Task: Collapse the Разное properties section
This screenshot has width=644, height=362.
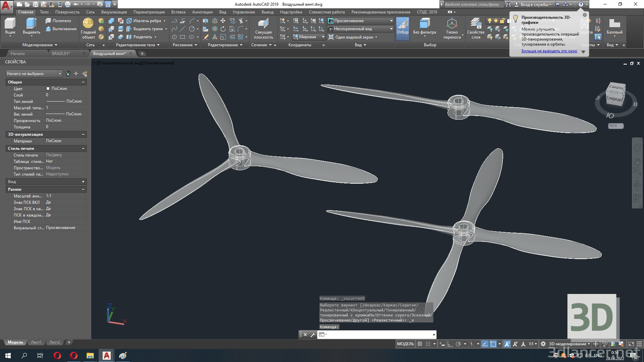Action: [83, 189]
